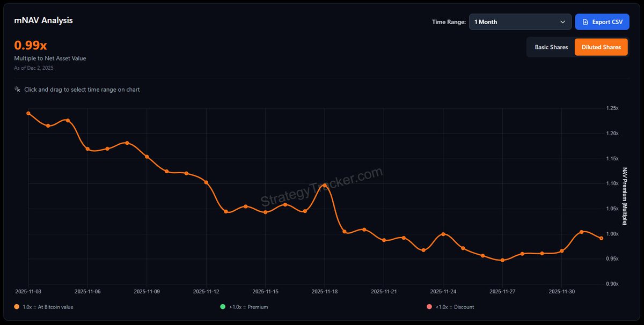The image size is (644, 325).
Task: Click the 1.15x y-axis label
Action: pyautogui.click(x=612, y=159)
